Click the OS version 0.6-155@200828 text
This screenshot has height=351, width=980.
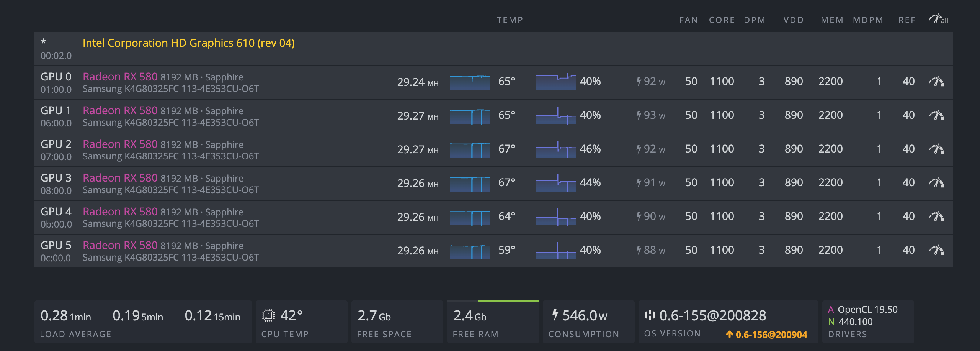712,315
